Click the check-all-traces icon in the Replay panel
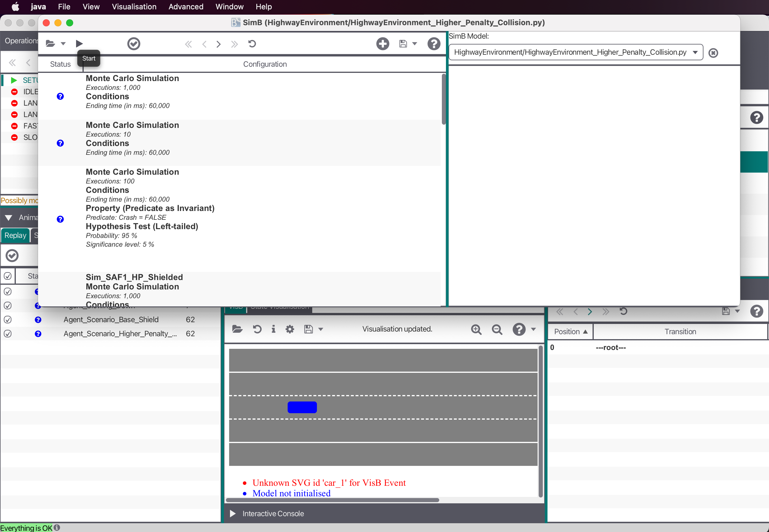 coord(12,256)
